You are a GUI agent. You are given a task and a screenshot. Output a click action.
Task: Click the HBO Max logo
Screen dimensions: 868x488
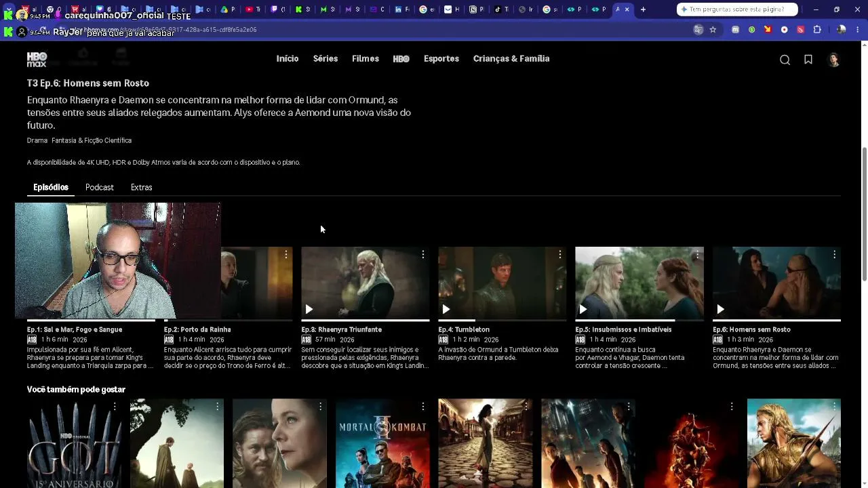[37, 59]
